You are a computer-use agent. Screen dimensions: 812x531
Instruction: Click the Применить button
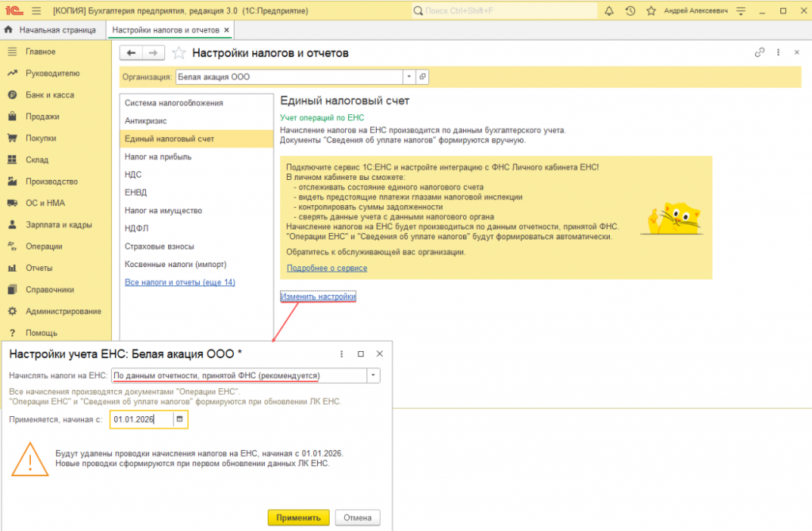click(x=298, y=518)
